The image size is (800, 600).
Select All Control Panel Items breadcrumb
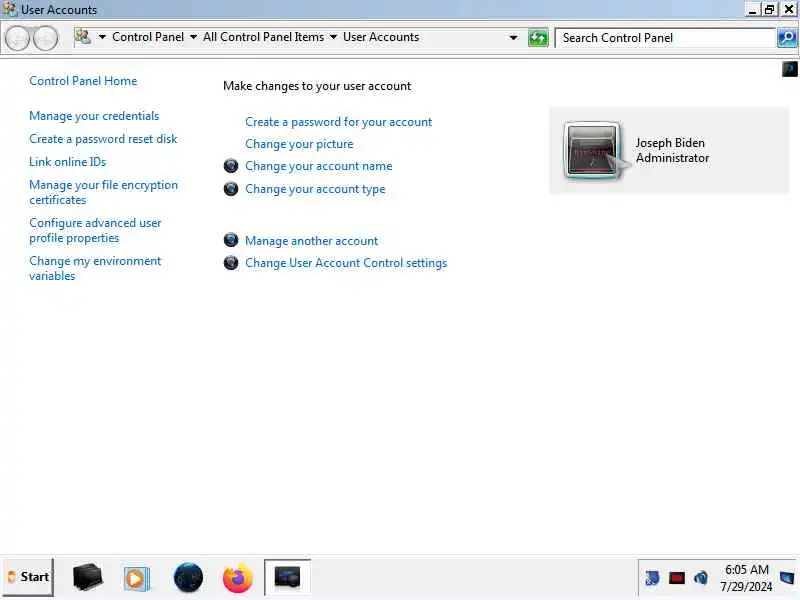click(x=263, y=37)
